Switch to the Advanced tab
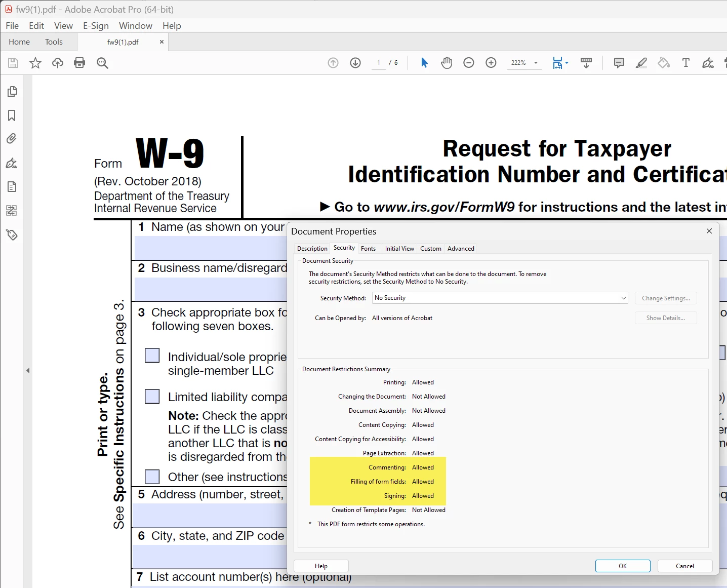Image resolution: width=727 pixels, height=588 pixels. 461,249
